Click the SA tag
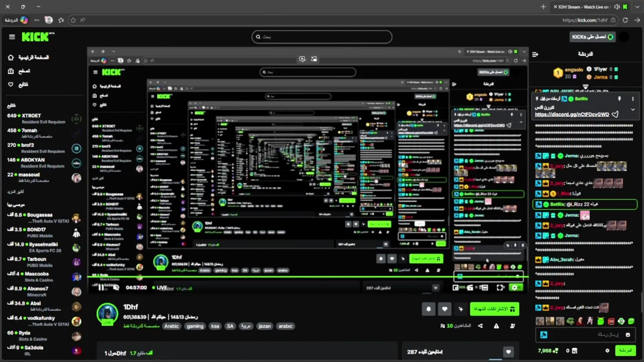The width and height of the screenshot is (644, 362). [x=230, y=326]
